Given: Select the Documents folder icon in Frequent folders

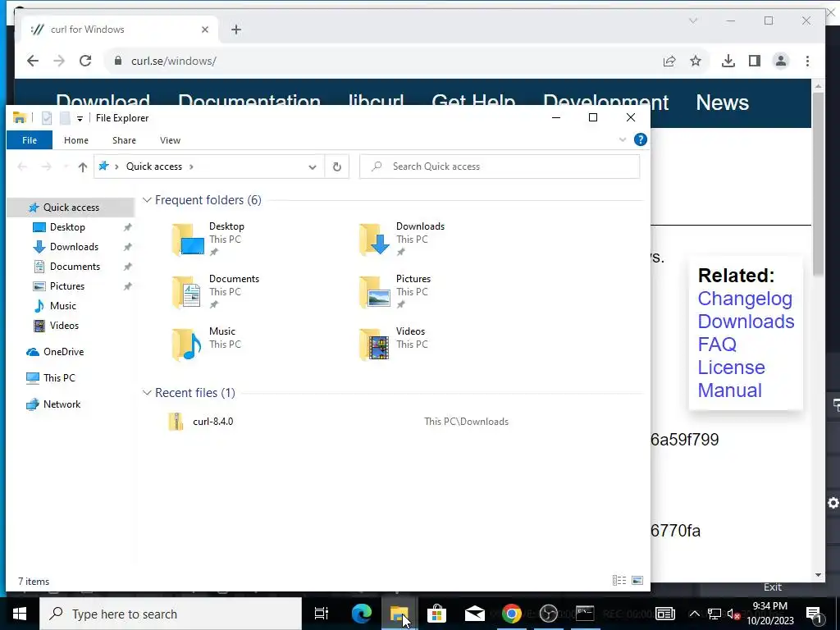Looking at the screenshot, I should [188, 292].
